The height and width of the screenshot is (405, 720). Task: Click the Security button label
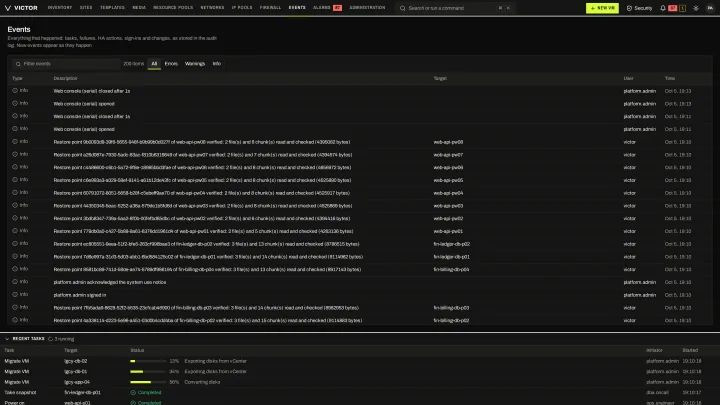(x=643, y=8)
